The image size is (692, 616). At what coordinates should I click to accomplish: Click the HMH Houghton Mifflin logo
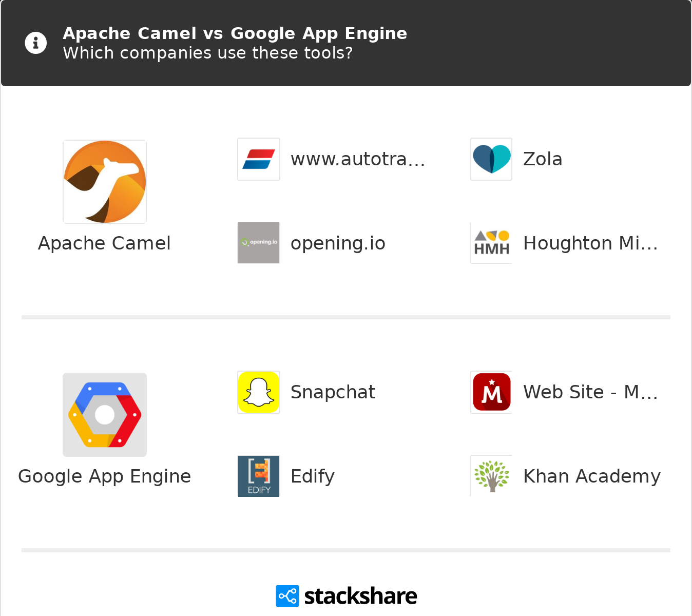[491, 243]
